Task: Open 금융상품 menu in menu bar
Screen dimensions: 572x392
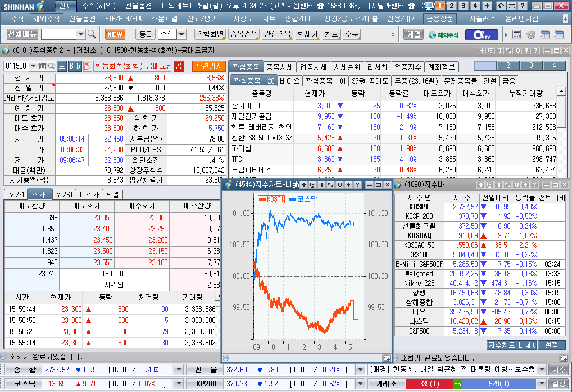Action: (x=439, y=19)
